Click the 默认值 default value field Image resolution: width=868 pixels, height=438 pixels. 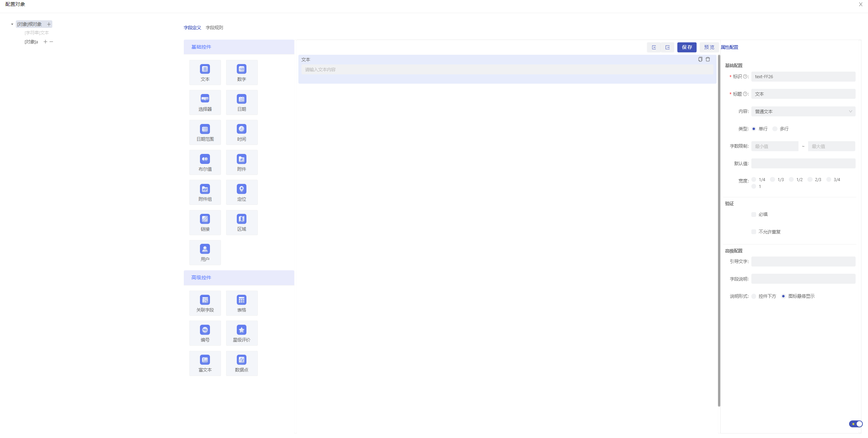pos(803,164)
